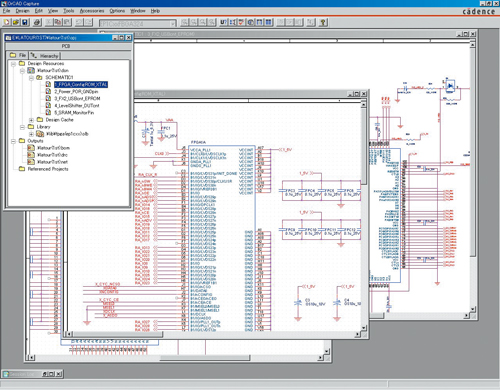Select the Design Cache folder
Screen dimensions: 500x390
point(59,120)
